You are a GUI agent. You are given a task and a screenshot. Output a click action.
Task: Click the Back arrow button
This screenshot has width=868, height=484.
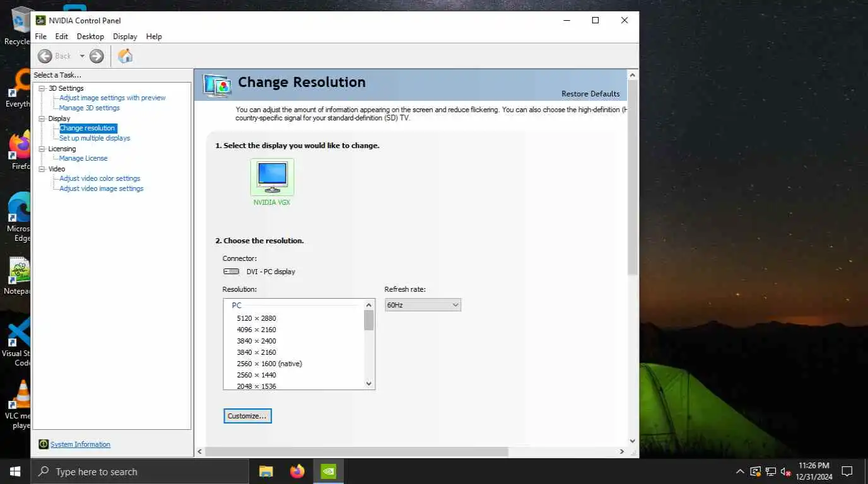[45, 56]
